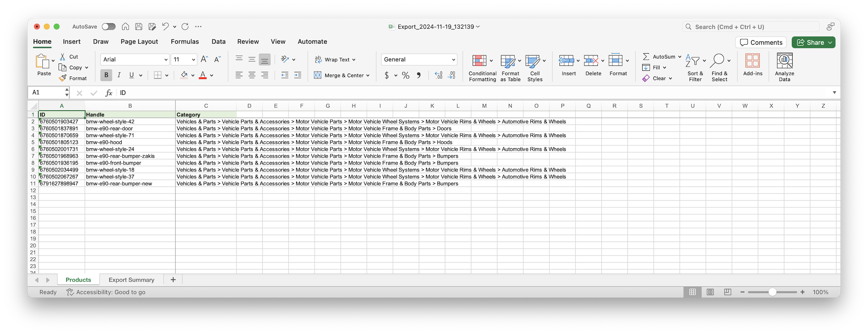
Task: Switch to Page Layout view in status bar
Action: click(x=710, y=292)
